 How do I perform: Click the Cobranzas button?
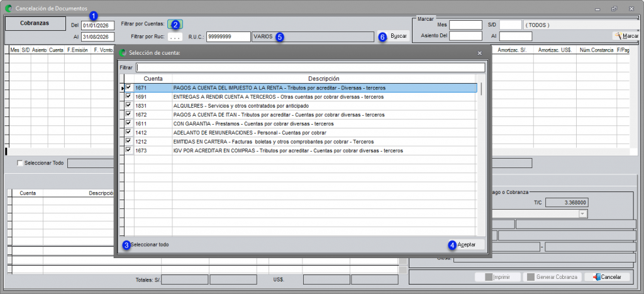pyautogui.click(x=35, y=23)
